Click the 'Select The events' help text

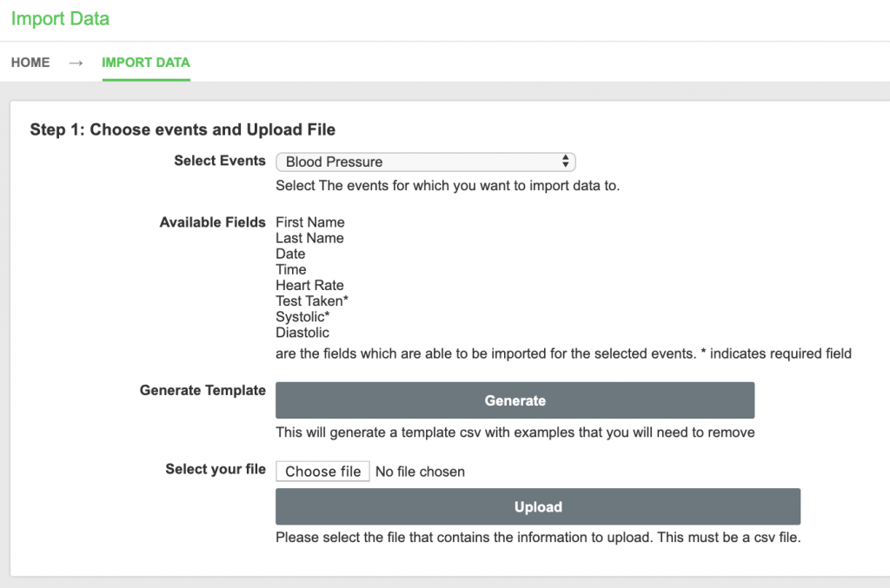pyautogui.click(x=448, y=186)
